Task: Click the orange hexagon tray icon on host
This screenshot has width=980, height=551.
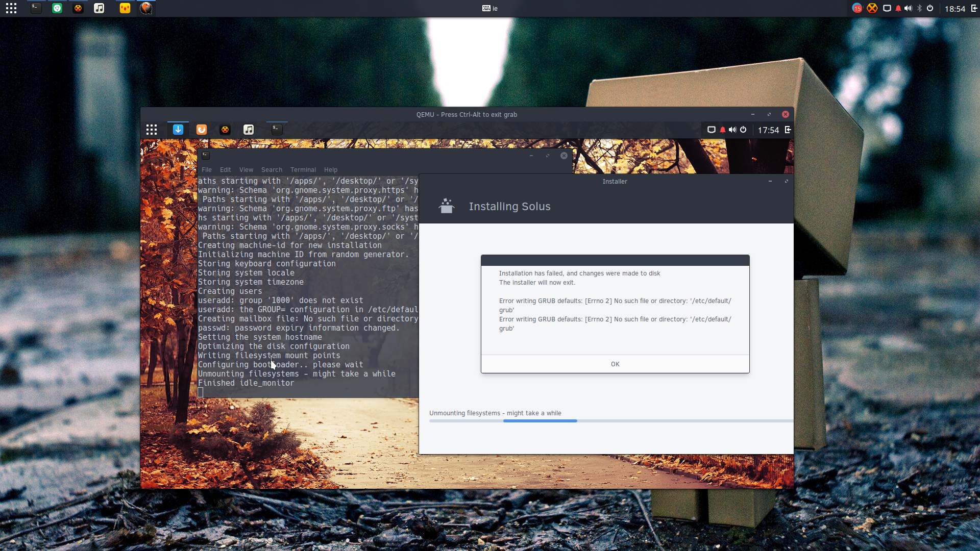Action: [872, 8]
